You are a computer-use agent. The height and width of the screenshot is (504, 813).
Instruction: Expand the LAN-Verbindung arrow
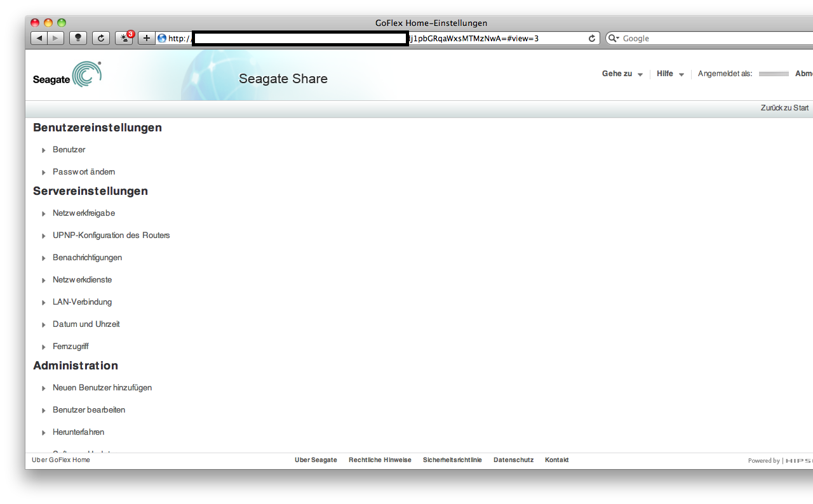click(44, 303)
